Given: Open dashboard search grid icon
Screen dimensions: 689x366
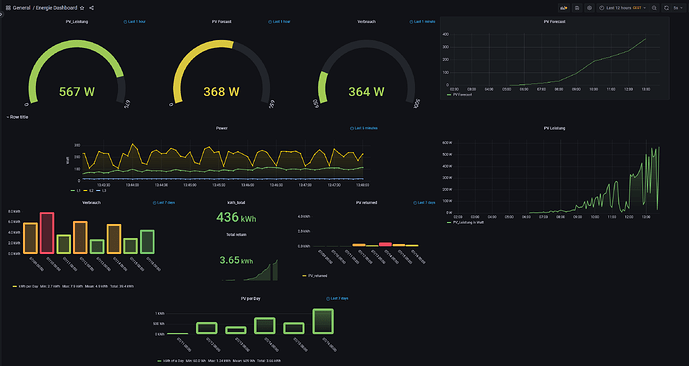Looking at the screenshot, I should (8, 8).
